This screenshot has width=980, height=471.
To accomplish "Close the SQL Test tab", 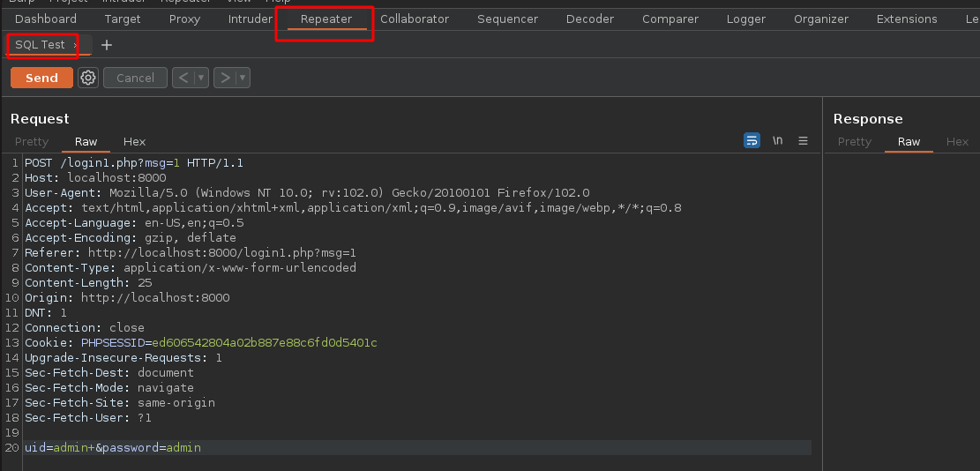I will (x=76, y=45).
